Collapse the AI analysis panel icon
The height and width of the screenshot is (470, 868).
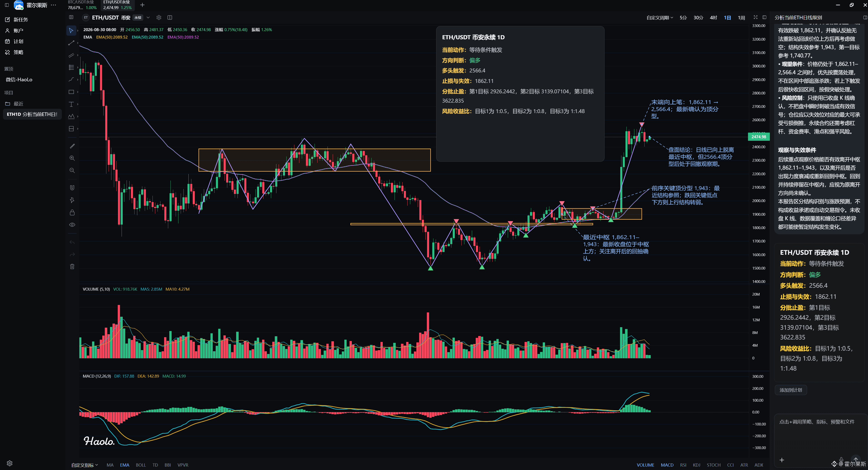point(865,17)
